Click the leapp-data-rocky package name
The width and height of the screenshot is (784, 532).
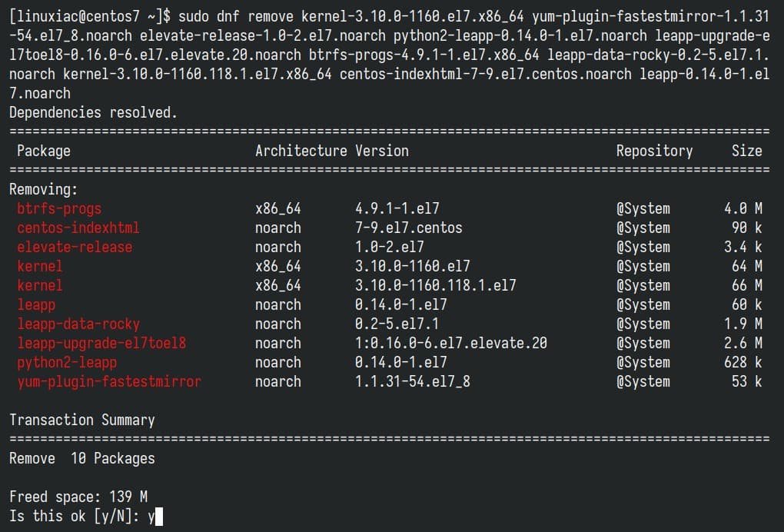tap(78, 324)
